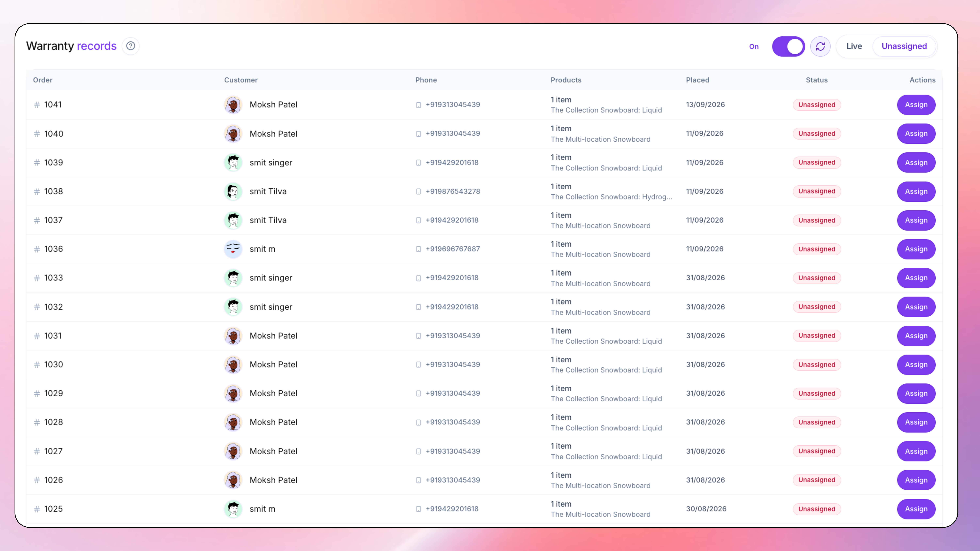The height and width of the screenshot is (551, 980).
Task: Click smit singer's avatar in order 1033
Action: [233, 278]
